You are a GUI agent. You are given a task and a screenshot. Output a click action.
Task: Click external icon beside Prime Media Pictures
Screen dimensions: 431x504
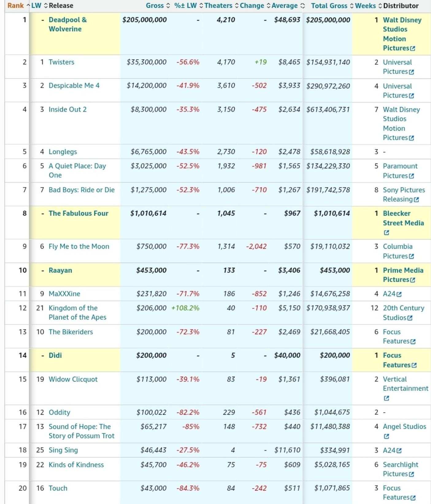pos(413,280)
